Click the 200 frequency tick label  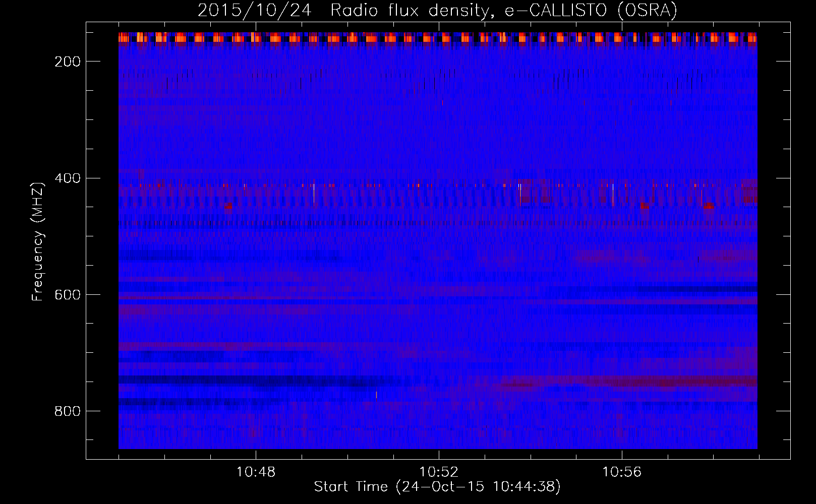point(68,61)
